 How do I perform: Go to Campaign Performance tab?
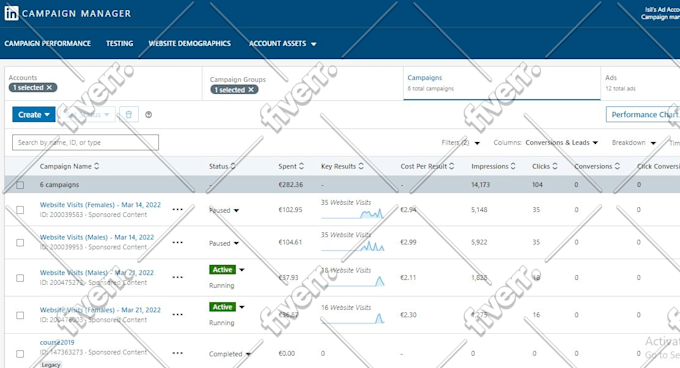click(48, 43)
